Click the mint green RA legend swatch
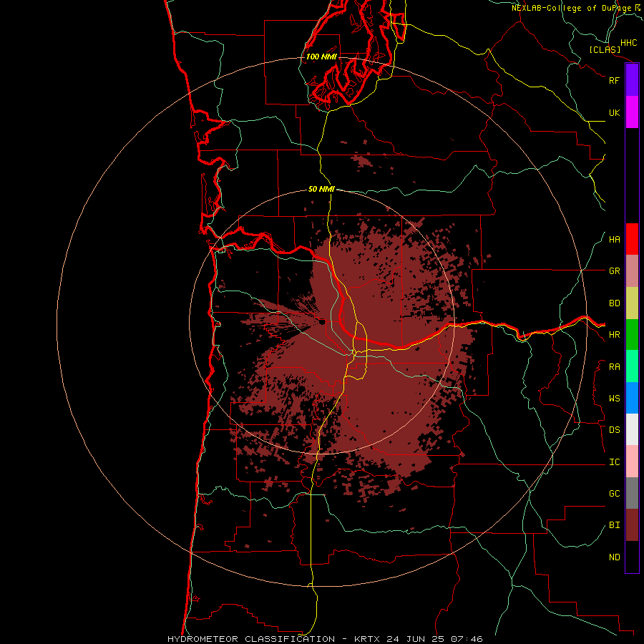This screenshot has width=644, height=644. tap(632, 366)
